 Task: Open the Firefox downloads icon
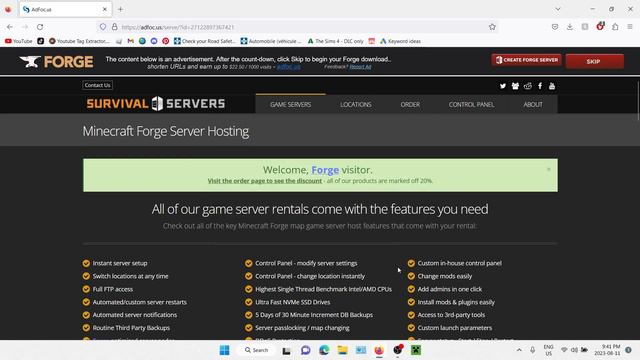(x=570, y=27)
